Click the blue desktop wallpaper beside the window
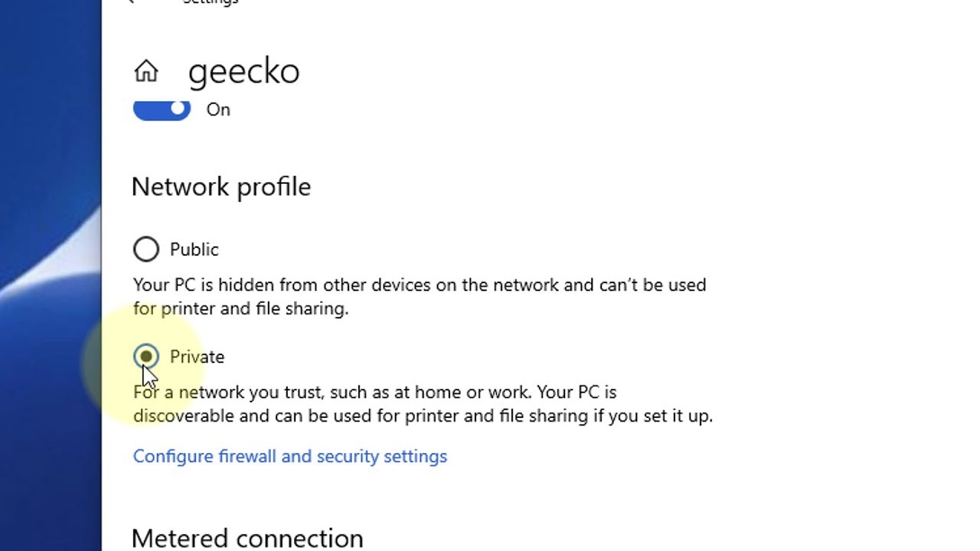Viewport: 980px width, 551px height. 51,275
